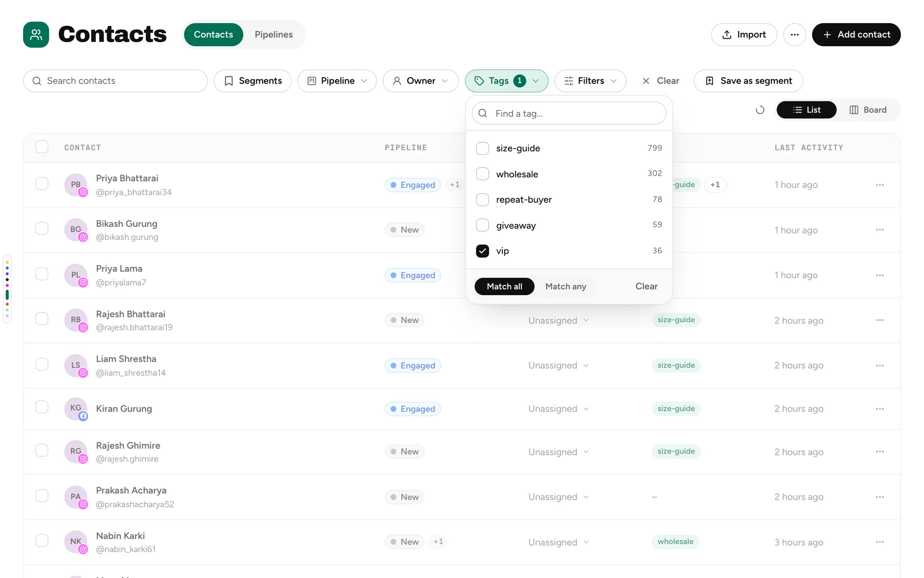This screenshot has height=578, width=924.
Task: Click Priya Bhattarai's PB avatar
Action: click(x=76, y=185)
